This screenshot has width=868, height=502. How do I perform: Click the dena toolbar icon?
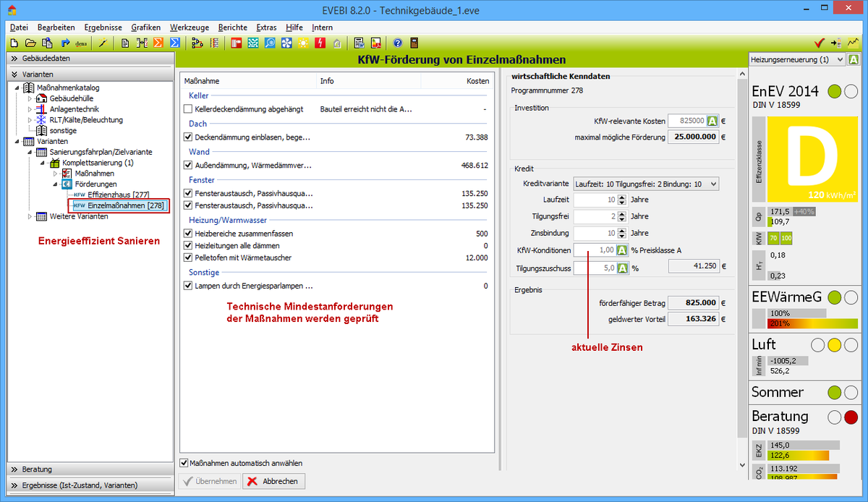click(x=82, y=43)
